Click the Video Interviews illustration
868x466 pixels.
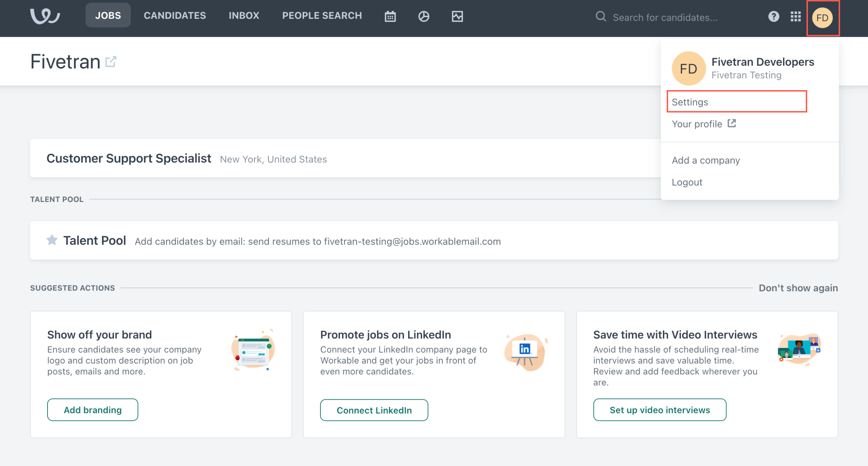(x=799, y=349)
